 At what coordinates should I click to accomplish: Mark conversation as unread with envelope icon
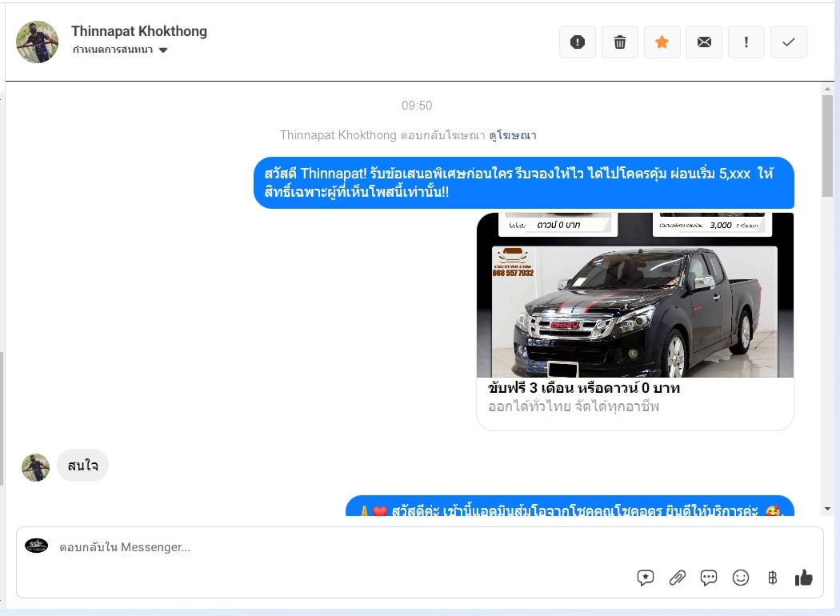(704, 42)
